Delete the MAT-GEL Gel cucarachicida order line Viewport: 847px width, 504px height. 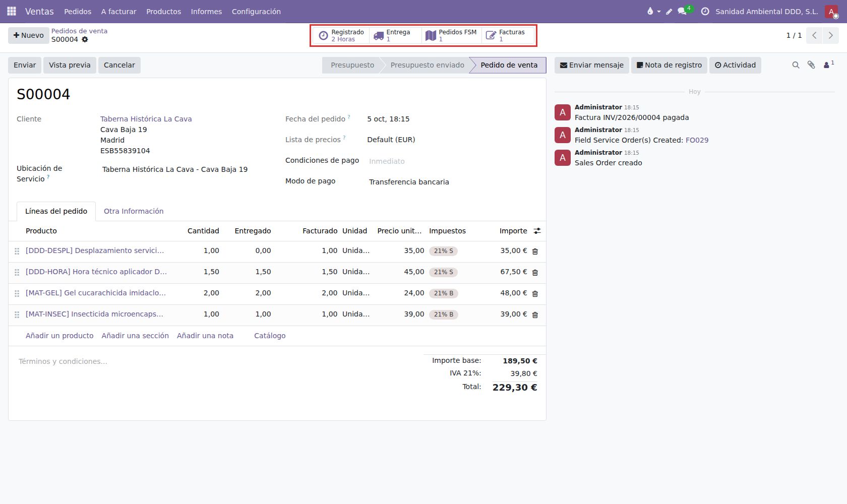pyautogui.click(x=535, y=293)
